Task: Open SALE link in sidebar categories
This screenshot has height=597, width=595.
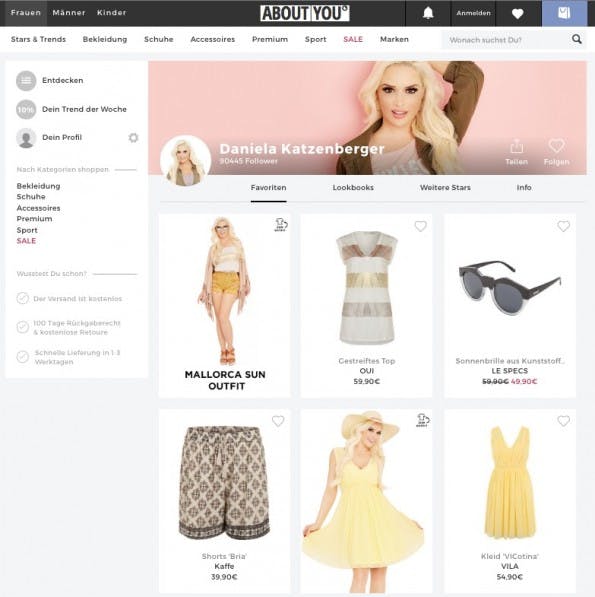Action: (26, 241)
